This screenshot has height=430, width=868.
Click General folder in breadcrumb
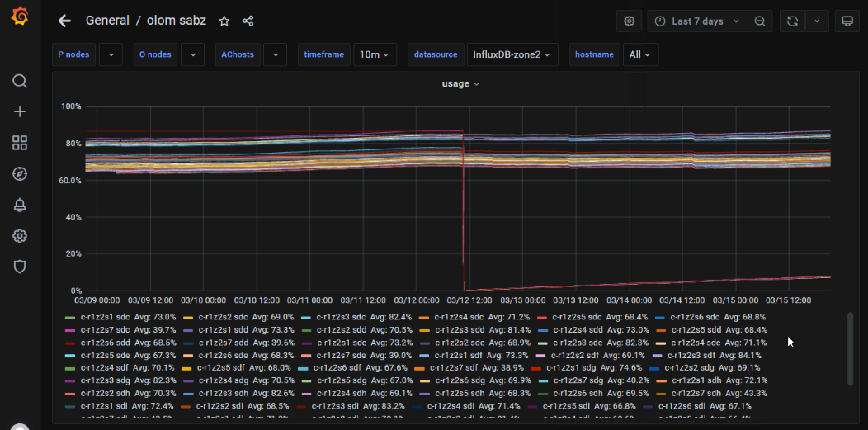click(107, 21)
